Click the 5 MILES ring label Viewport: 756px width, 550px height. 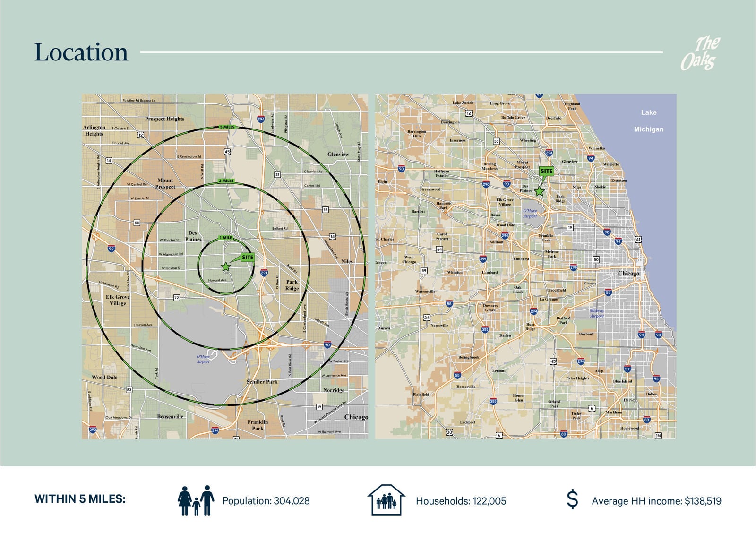(x=227, y=127)
